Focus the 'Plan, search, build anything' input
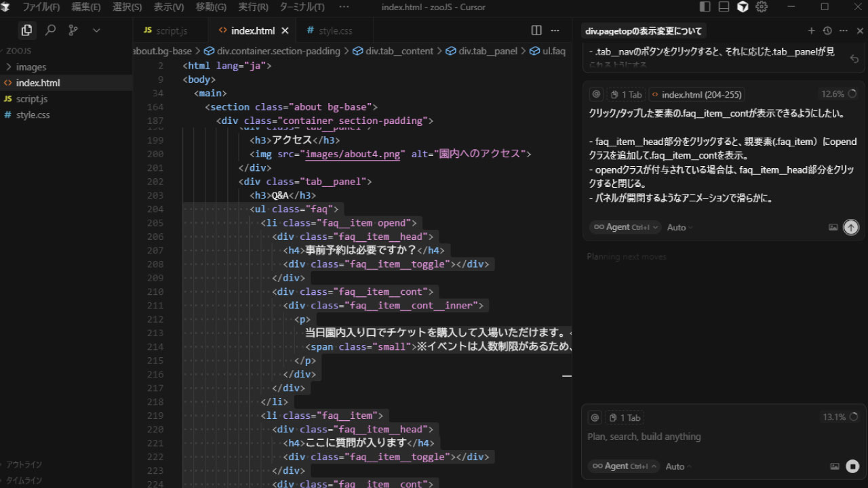 (723, 437)
